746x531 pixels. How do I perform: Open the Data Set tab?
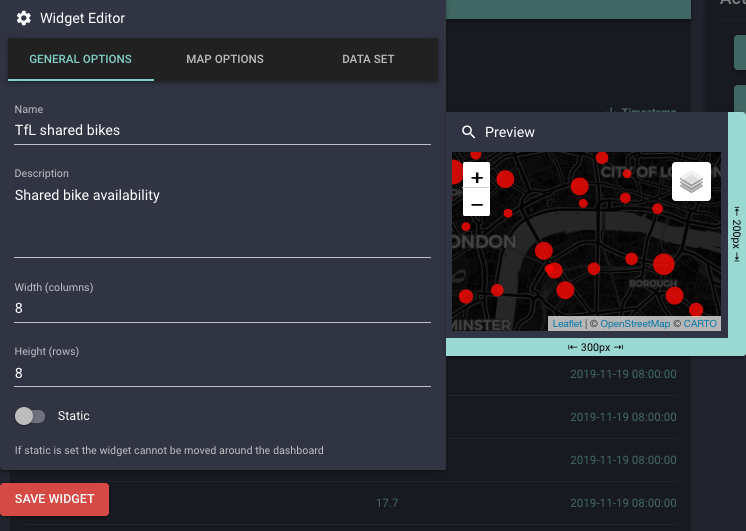click(368, 59)
